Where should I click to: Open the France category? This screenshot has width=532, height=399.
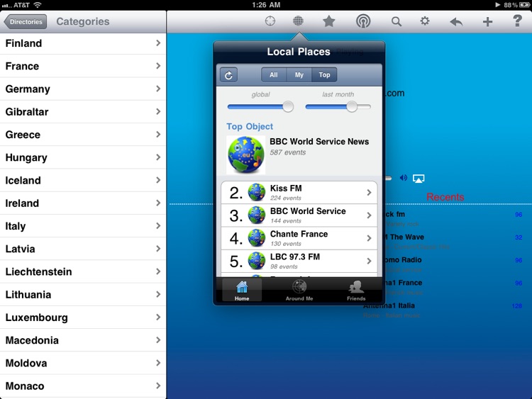pos(83,66)
